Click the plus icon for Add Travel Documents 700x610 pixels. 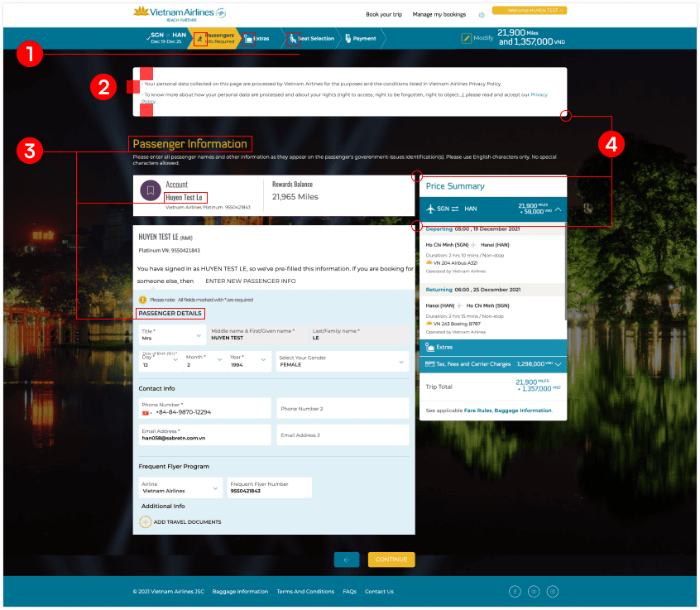145,521
